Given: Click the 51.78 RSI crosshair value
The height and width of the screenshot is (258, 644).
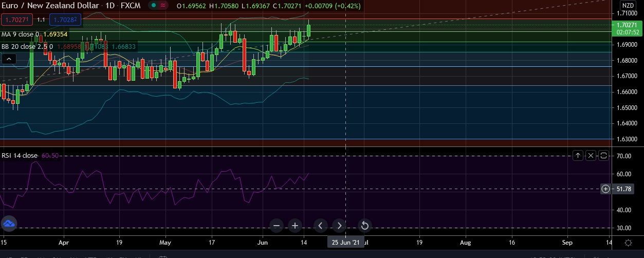Looking at the screenshot, I should click(x=623, y=189).
